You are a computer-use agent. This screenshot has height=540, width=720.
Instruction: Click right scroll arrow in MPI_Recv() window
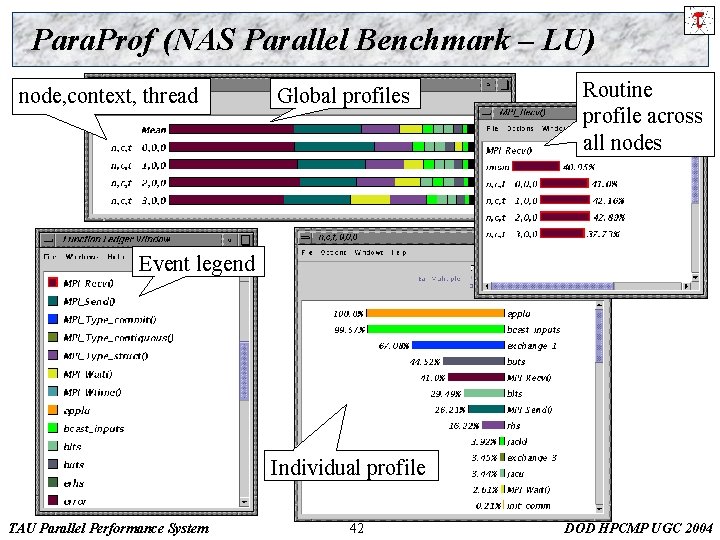point(686,286)
